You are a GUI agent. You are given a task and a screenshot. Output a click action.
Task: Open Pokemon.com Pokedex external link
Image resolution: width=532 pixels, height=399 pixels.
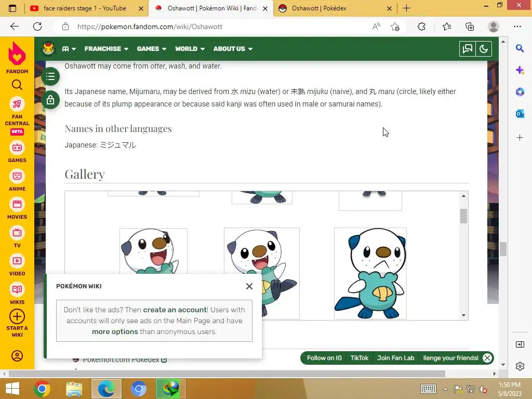click(125, 360)
